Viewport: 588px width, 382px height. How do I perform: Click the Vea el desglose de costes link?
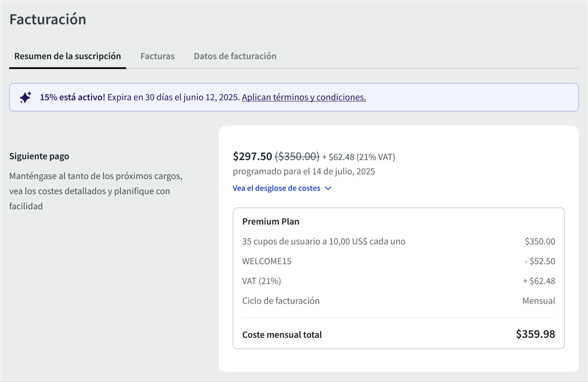[276, 188]
